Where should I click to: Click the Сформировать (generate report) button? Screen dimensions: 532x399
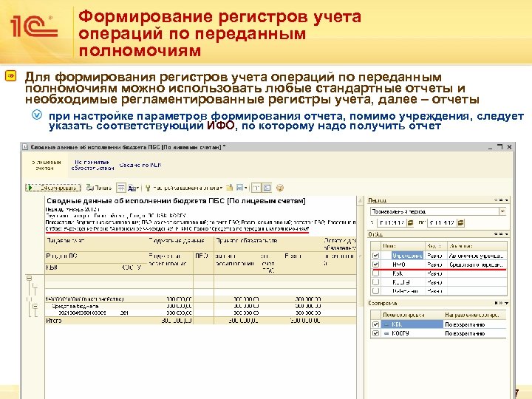(x=53, y=188)
